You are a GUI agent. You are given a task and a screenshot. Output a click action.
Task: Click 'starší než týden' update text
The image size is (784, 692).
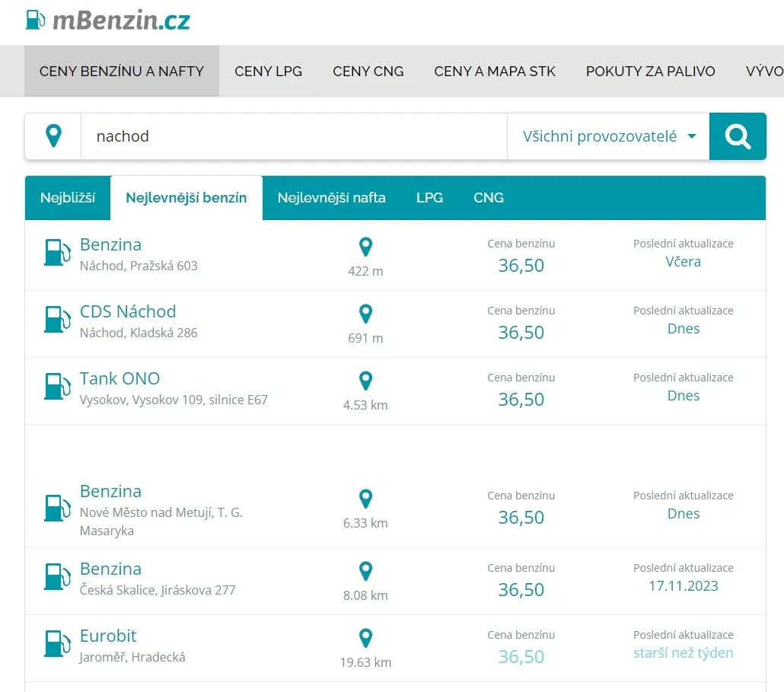[683, 652]
